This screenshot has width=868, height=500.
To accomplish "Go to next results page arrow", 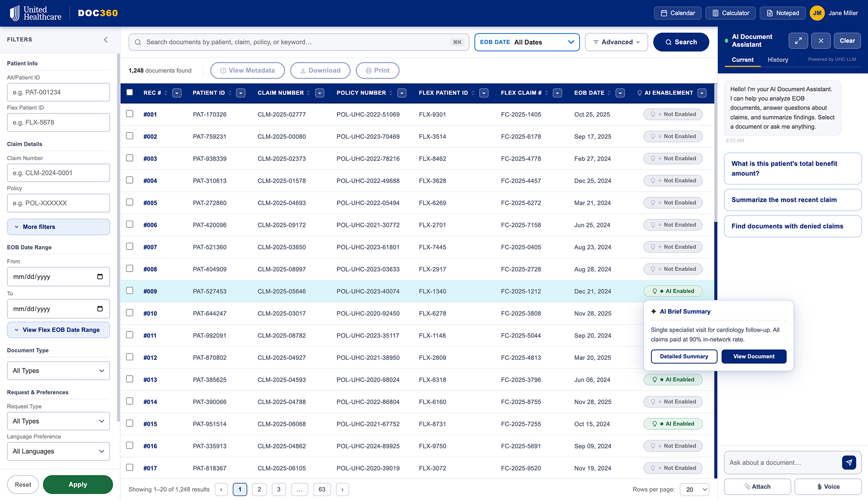I will (x=342, y=489).
